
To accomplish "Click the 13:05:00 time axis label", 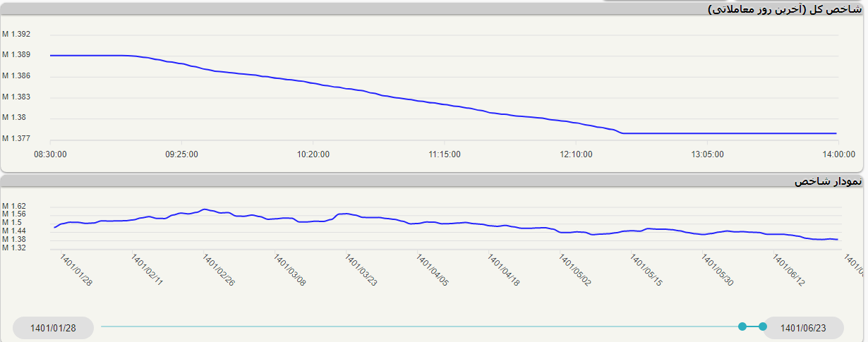I will [708, 154].
